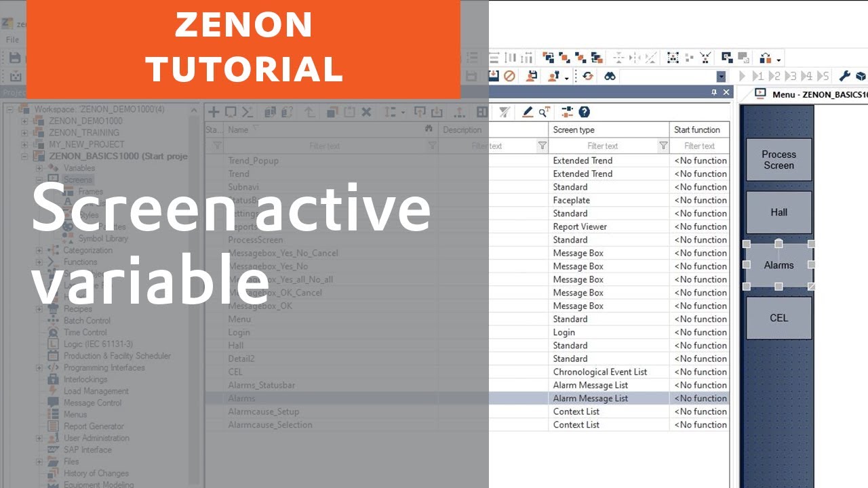
Task: Click the funnel left of Screen type filter
Action: (542, 146)
